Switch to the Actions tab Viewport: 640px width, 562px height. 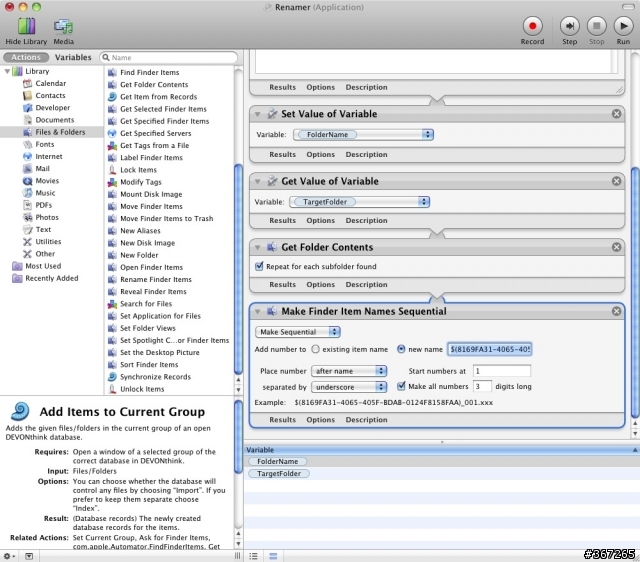tap(26, 58)
